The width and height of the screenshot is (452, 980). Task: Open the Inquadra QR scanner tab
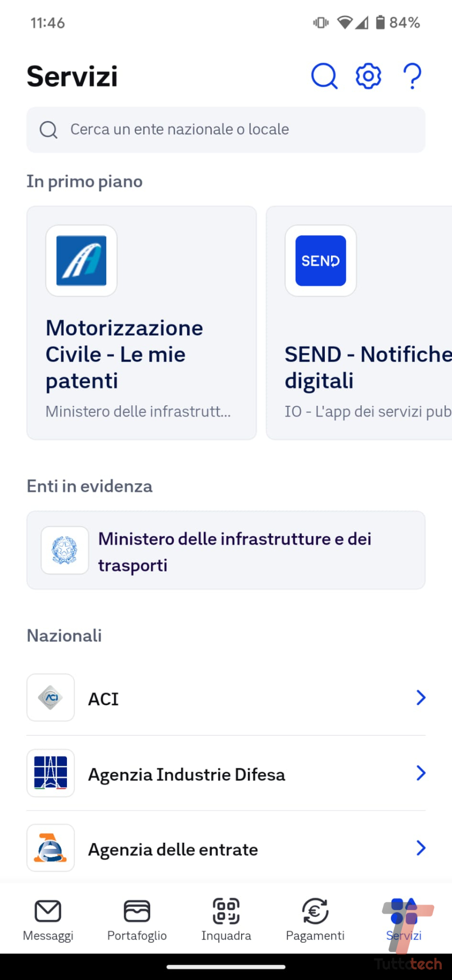click(x=226, y=919)
